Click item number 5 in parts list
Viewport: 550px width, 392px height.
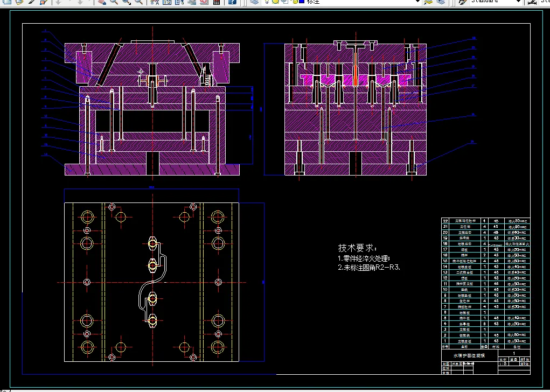point(445,318)
